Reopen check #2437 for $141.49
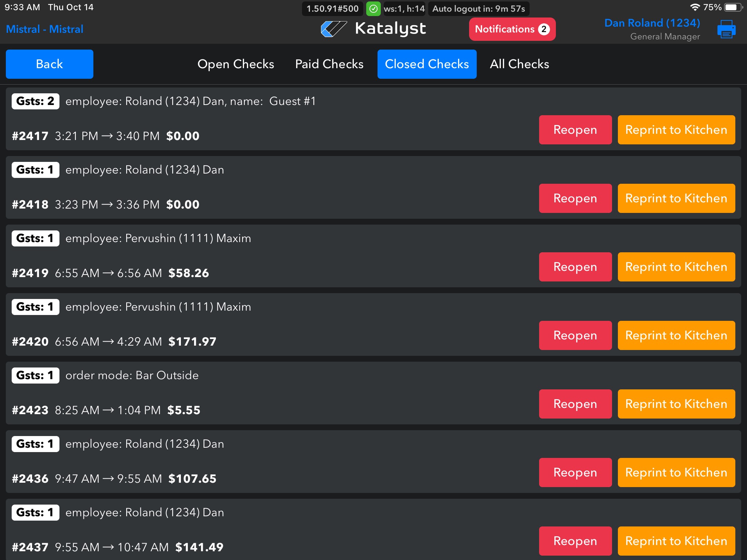This screenshot has height=560, width=747. 575,541
